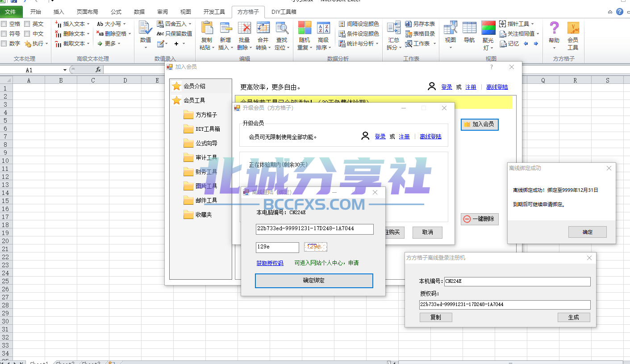Viewport: 630px width, 364px height.
Task: Open the 合并转换 tool
Action: tap(263, 35)
